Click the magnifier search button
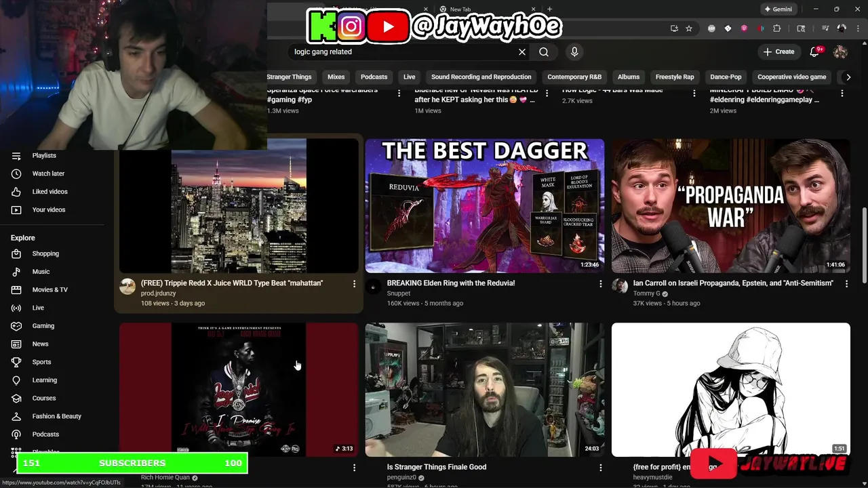The width and height of the screenshot is (868, 488). click(544, 52)
